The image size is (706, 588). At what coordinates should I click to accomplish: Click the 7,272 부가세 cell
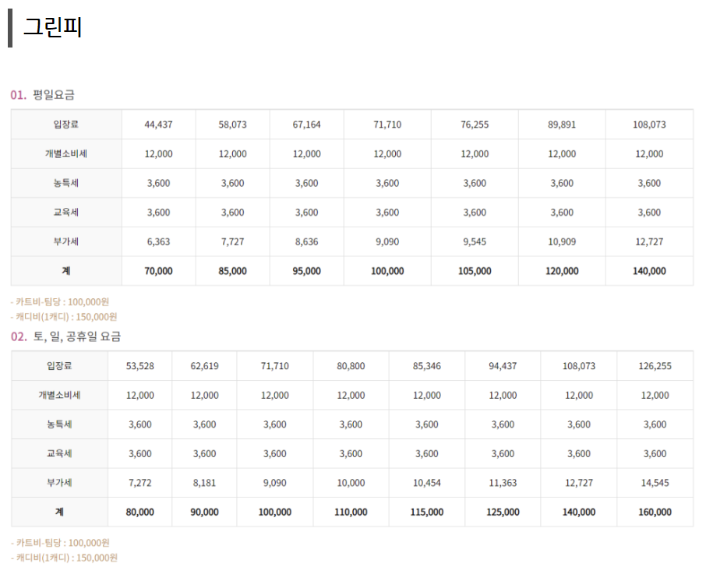click(x=140, y=483)
